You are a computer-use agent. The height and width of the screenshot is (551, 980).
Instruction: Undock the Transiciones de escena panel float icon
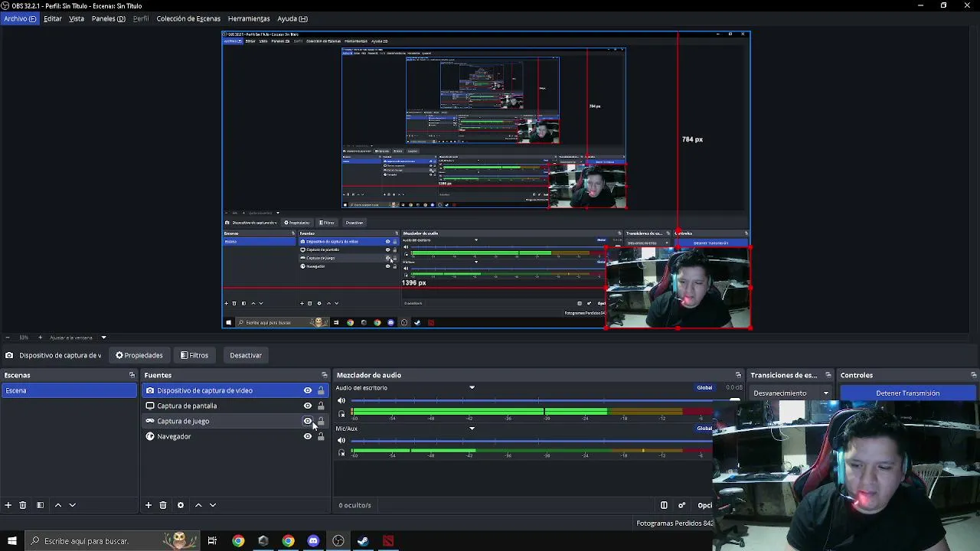(828, 375)
